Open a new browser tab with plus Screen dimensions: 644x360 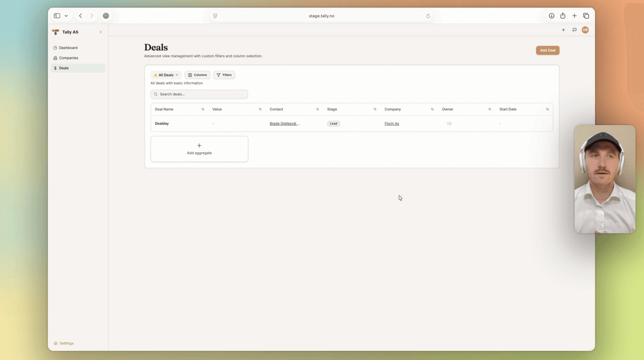coord(574,16)
